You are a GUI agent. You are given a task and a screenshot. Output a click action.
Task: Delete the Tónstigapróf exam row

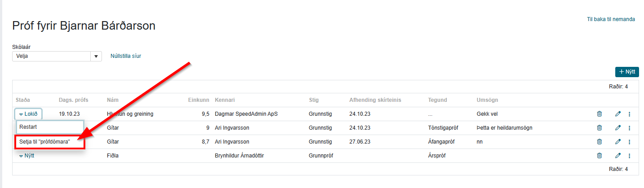coord(599,128)
